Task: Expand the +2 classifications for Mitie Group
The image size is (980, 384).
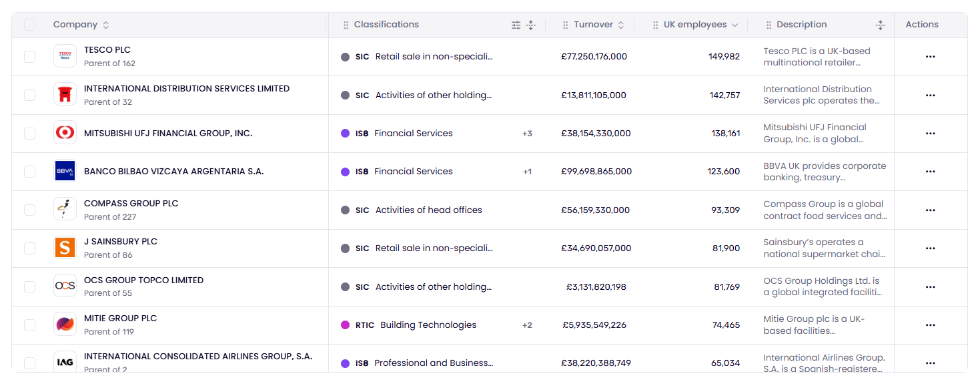Action: (527, 325)
